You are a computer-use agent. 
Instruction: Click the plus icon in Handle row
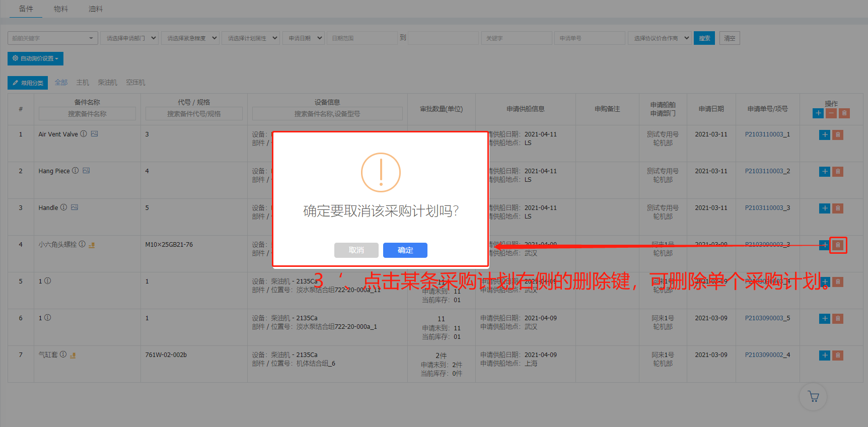tap(825, 208)
